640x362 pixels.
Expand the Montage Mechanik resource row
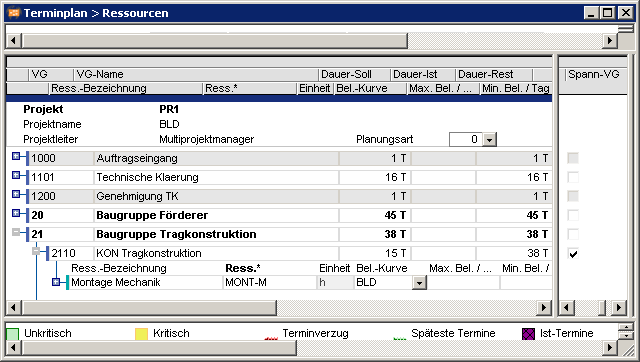[x=56, y=282]
